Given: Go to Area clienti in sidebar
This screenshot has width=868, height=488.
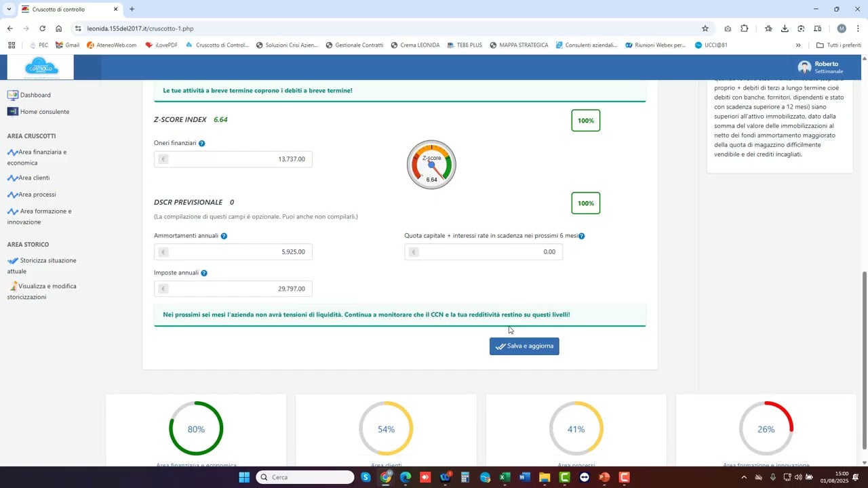Looking at the screenshot, I should click(x=34, y=178).
